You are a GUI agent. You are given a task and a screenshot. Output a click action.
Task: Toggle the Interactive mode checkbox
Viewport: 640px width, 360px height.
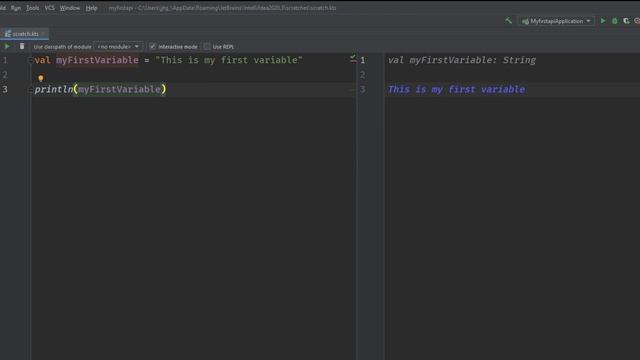pyautogui.click(x=153, y=47)
